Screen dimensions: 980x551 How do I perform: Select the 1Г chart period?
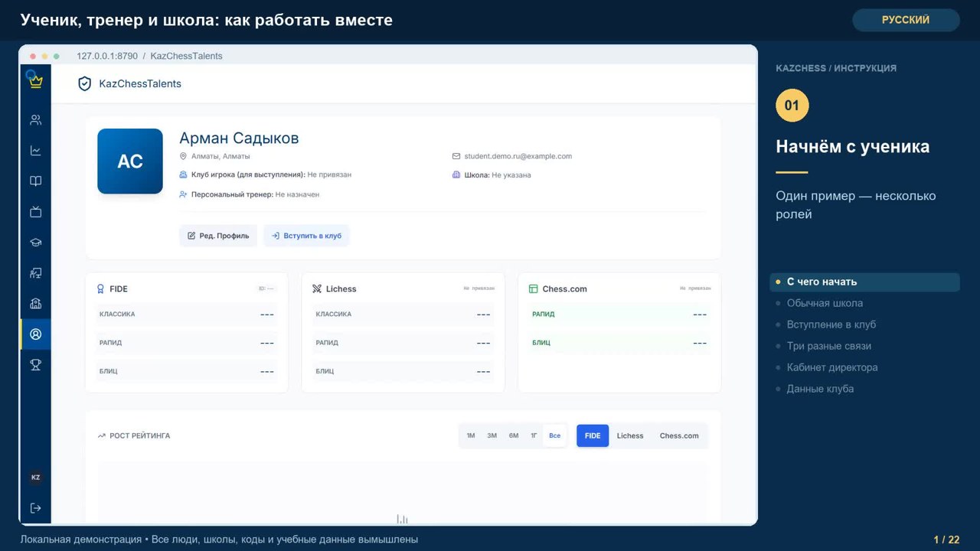click(534, 436)
